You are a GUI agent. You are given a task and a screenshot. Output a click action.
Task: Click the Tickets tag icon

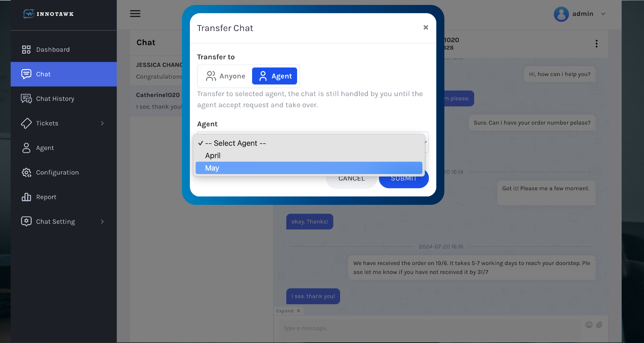pos(26,123)
